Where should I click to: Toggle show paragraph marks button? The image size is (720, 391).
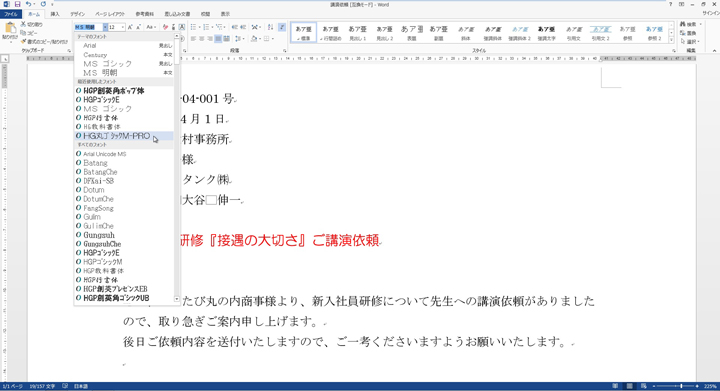[x=281, y=28]
